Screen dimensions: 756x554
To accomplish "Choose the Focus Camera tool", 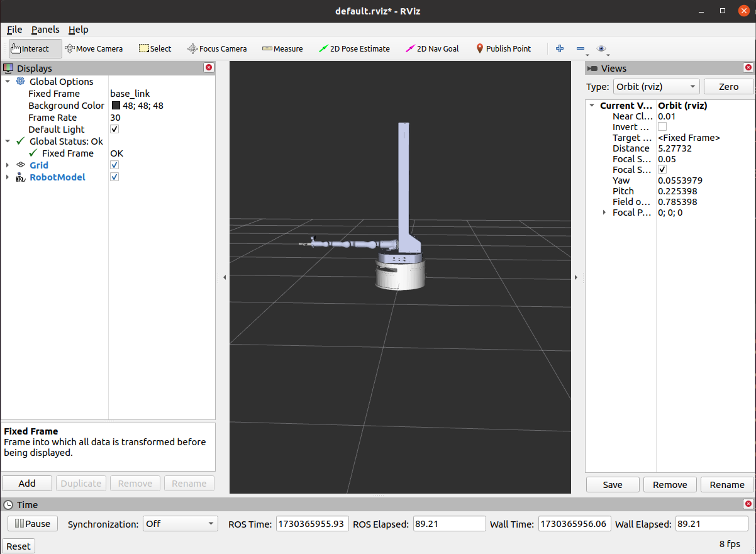I will (217, 48).
